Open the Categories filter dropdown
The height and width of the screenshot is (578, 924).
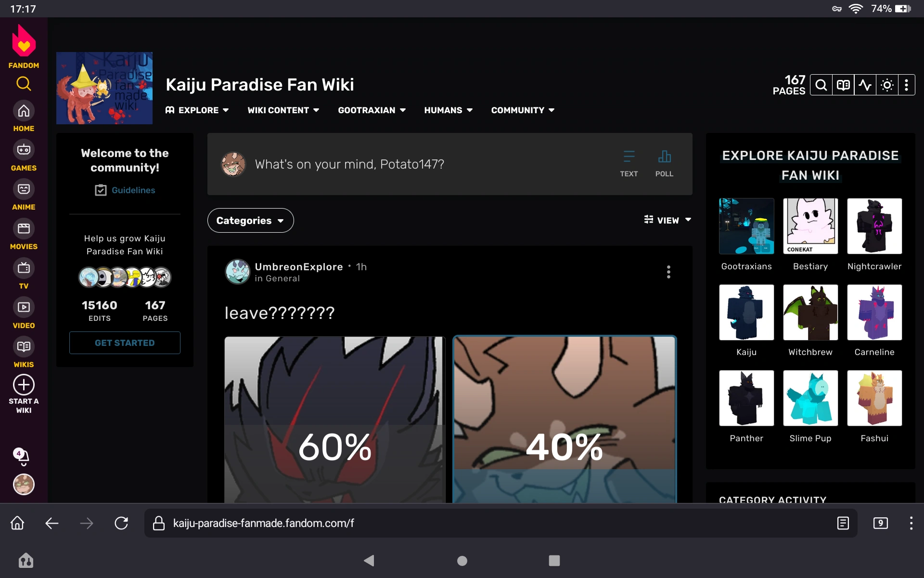[250, 221]
